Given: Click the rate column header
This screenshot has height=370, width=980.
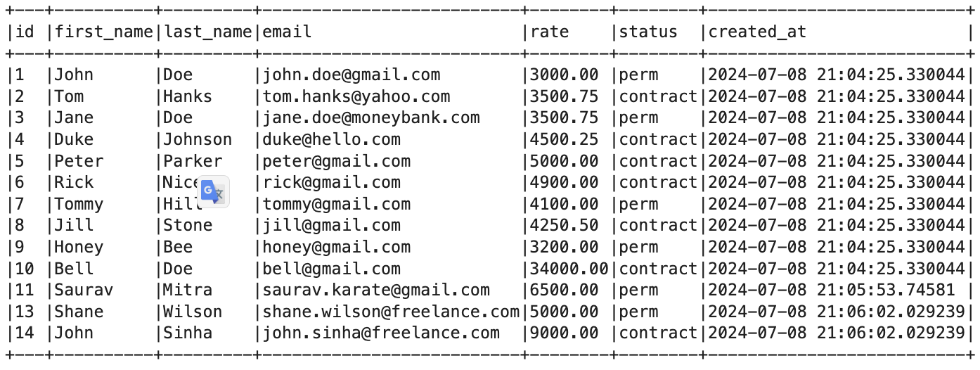Looking at the screenshot, I should 550,32.
